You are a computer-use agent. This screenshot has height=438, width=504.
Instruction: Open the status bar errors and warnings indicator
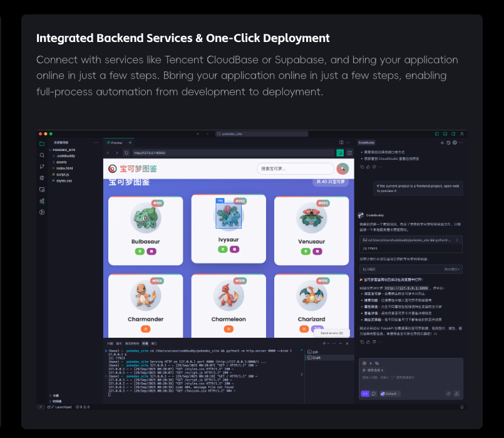tap(83, 407)
